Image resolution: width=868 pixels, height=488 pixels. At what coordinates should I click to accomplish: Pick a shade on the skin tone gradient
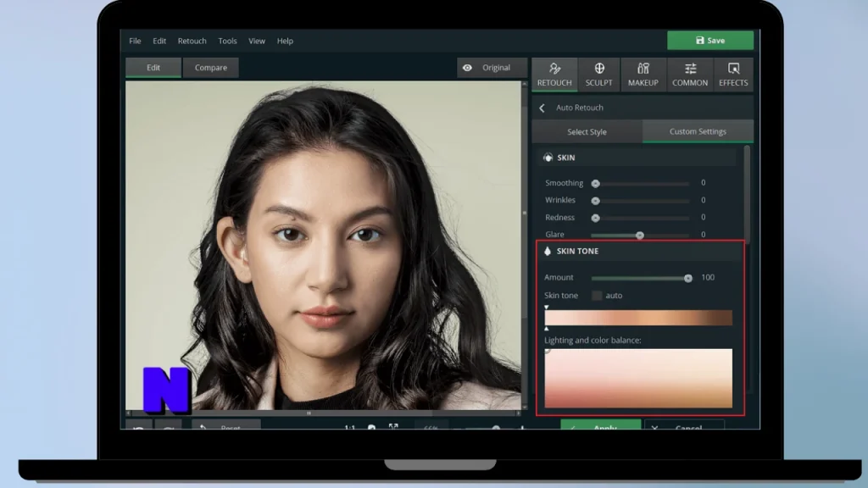point(638,318)
